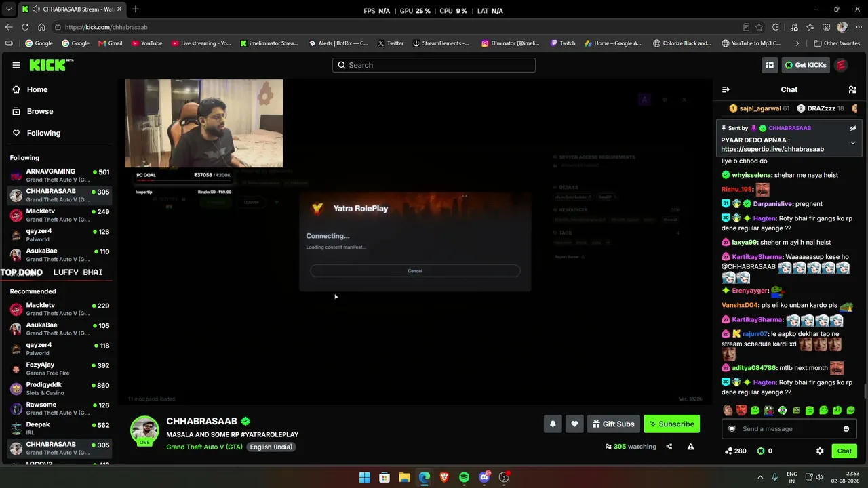Open chat settings gear
Screen dimensions: 868x488
click(820, 451)
